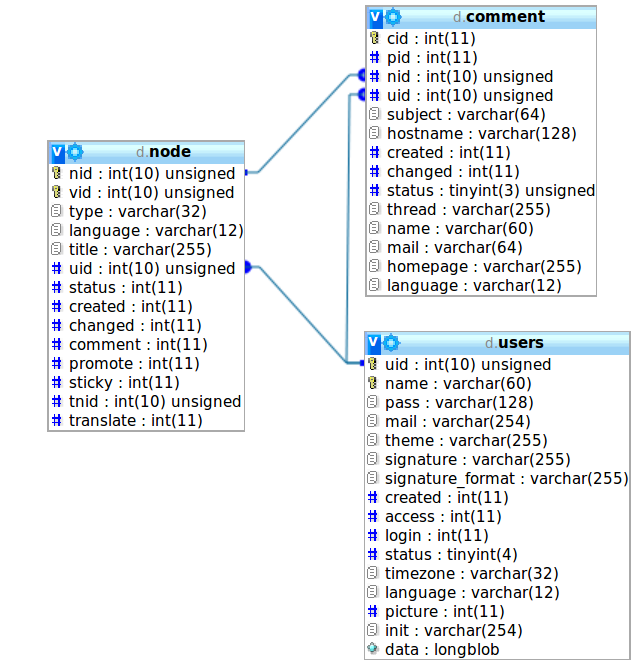641x669 pixels.
Task: Click the gear icon on node table
Action: 75,152
